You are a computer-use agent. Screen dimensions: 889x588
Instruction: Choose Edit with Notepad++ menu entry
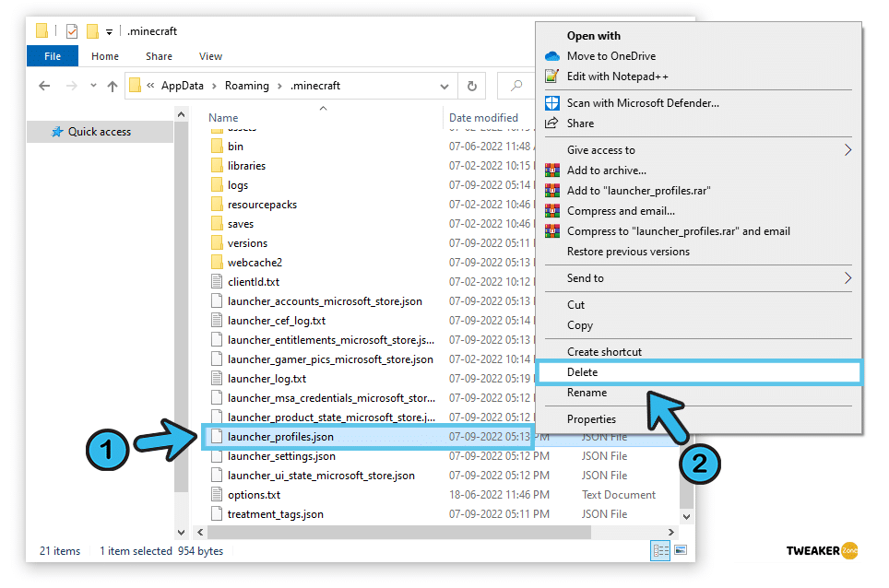point(618,76)
